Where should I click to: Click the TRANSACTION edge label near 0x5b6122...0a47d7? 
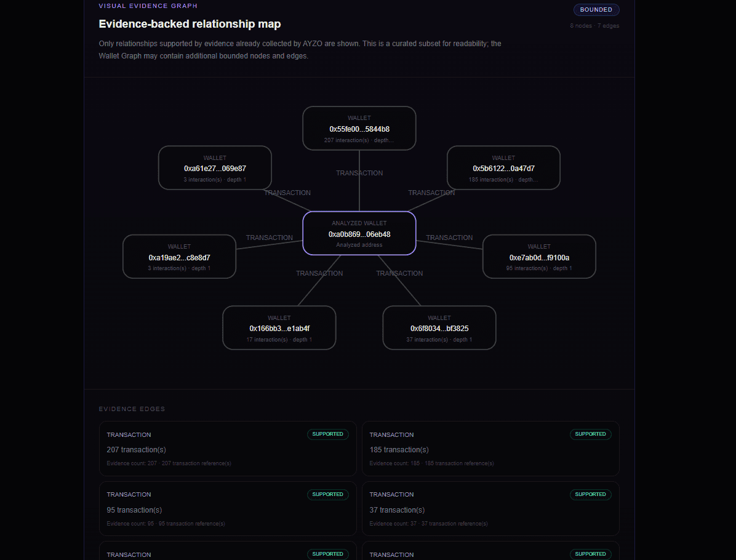click(x=431, y=193)
